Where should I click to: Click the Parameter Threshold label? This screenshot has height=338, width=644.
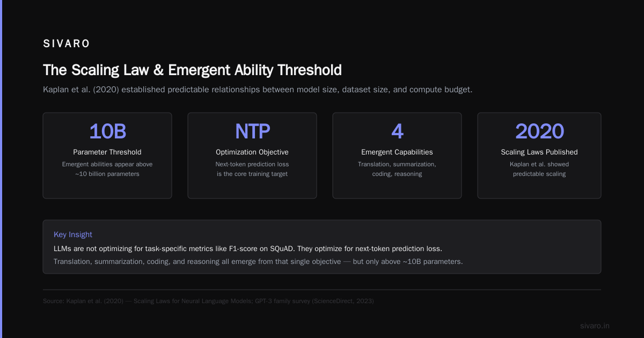tap(107, 152)
